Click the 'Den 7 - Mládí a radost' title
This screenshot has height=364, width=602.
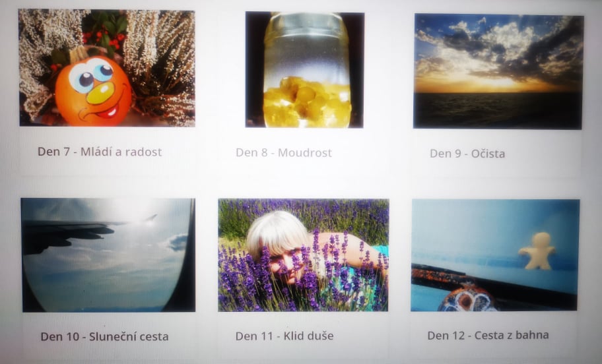click(100, 152)
